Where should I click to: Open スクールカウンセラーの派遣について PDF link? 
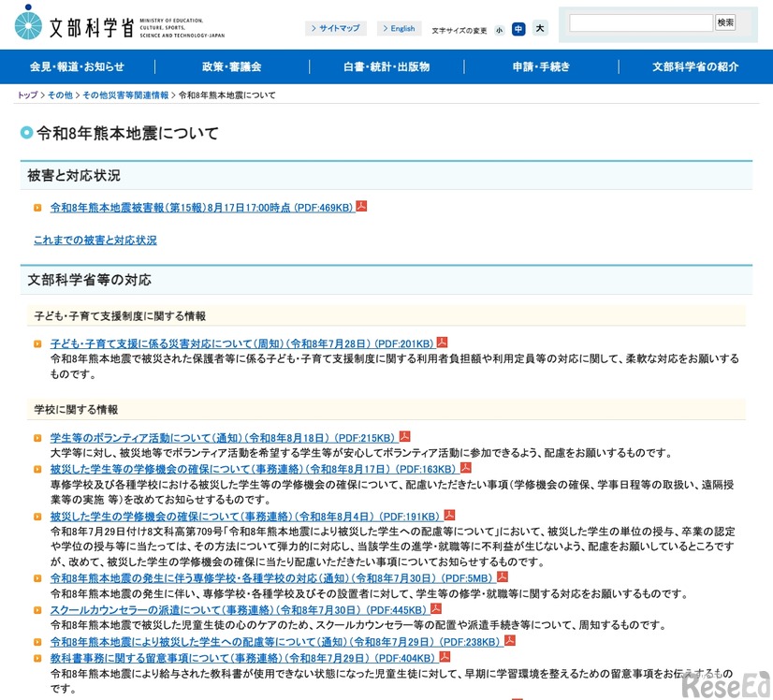[239, 610]
